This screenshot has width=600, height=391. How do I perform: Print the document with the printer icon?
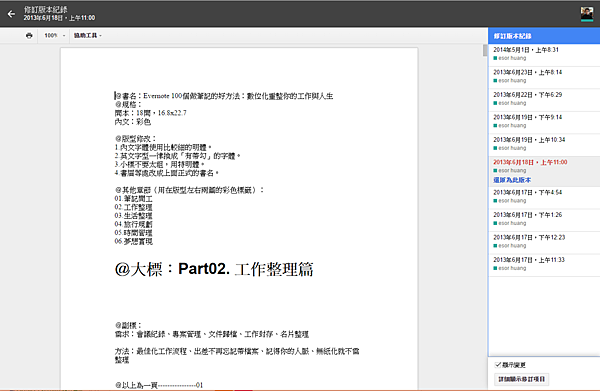pyautogui.click(x=29, y=36)
